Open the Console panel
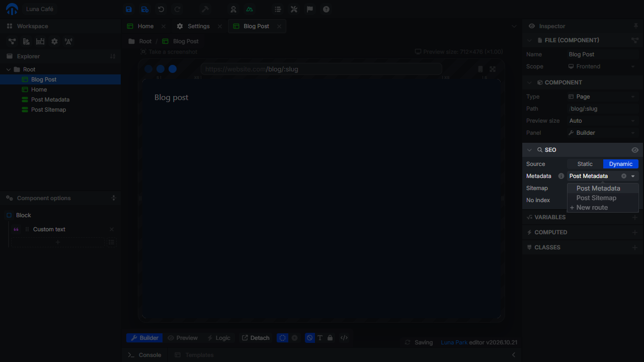 (144, 355)
